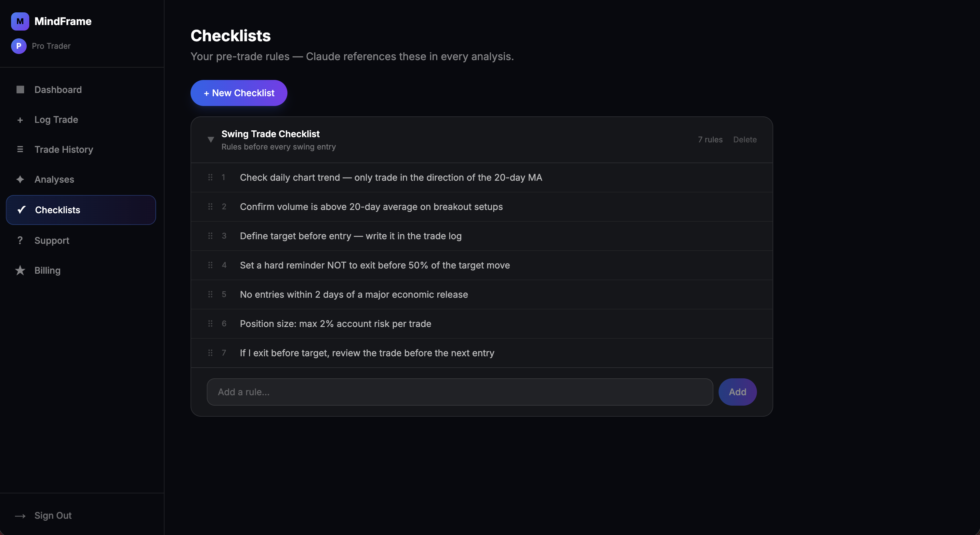Click drag handle of rule 7
The height and width of the screenshot is (535, 980).
(x=210, y=353)
